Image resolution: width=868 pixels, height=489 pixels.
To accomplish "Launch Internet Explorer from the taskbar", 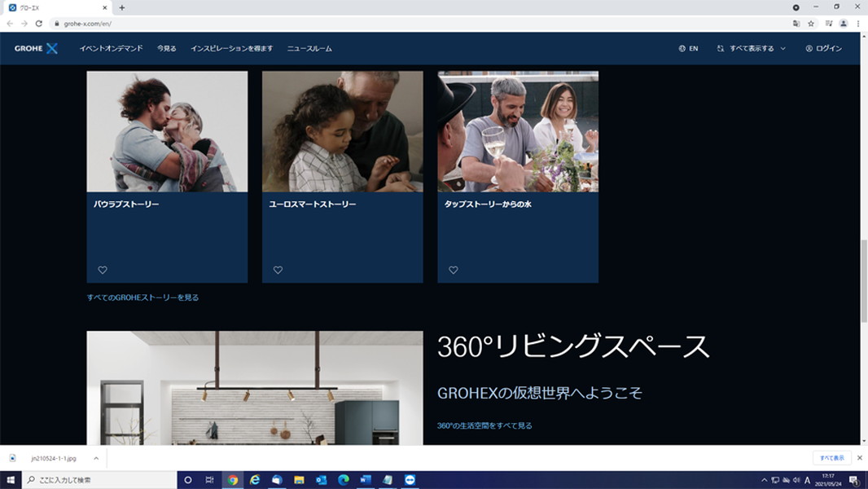I will point(255,480).
